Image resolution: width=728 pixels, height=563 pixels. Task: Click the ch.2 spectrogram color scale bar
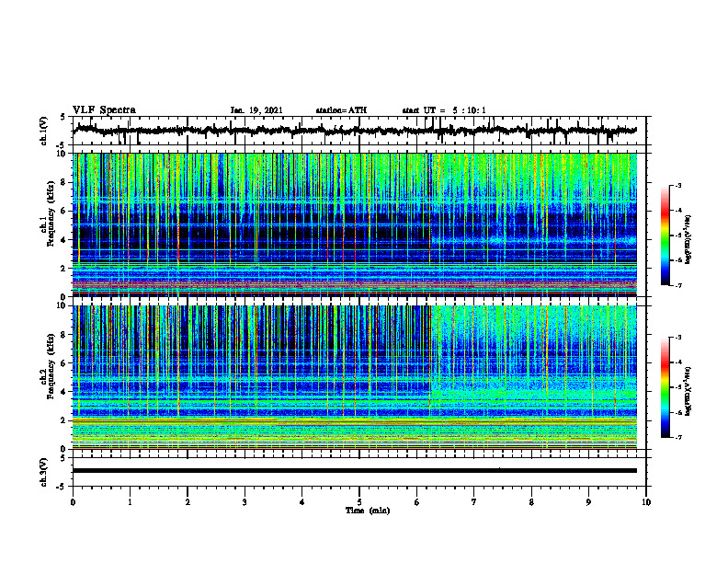tap(665, 387)
